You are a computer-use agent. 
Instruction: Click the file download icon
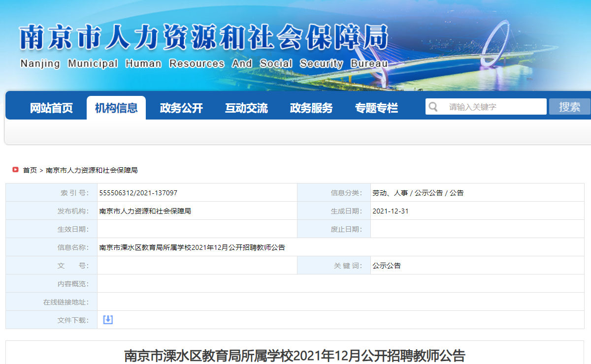pyautogui.click(x=108, y=320)
